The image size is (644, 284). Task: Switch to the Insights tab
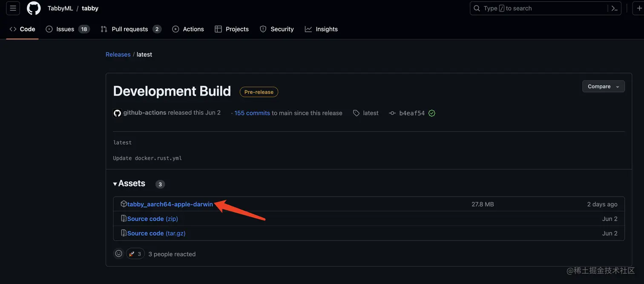click(x=321, y=29)
